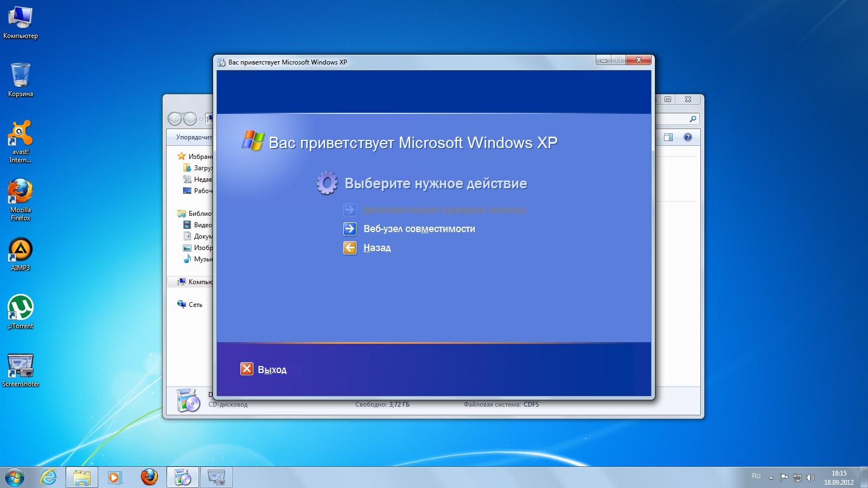
Task: Switch to Windows Explorer on the taskbar
Action: click(82, 477)
